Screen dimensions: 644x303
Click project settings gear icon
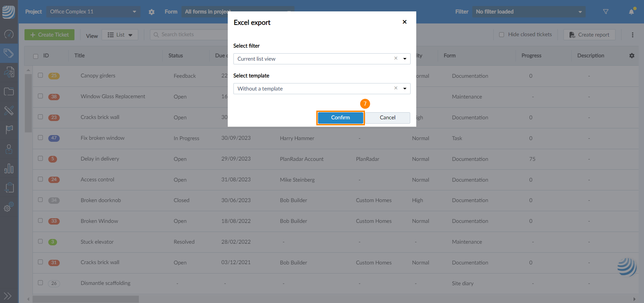point(152,12)
